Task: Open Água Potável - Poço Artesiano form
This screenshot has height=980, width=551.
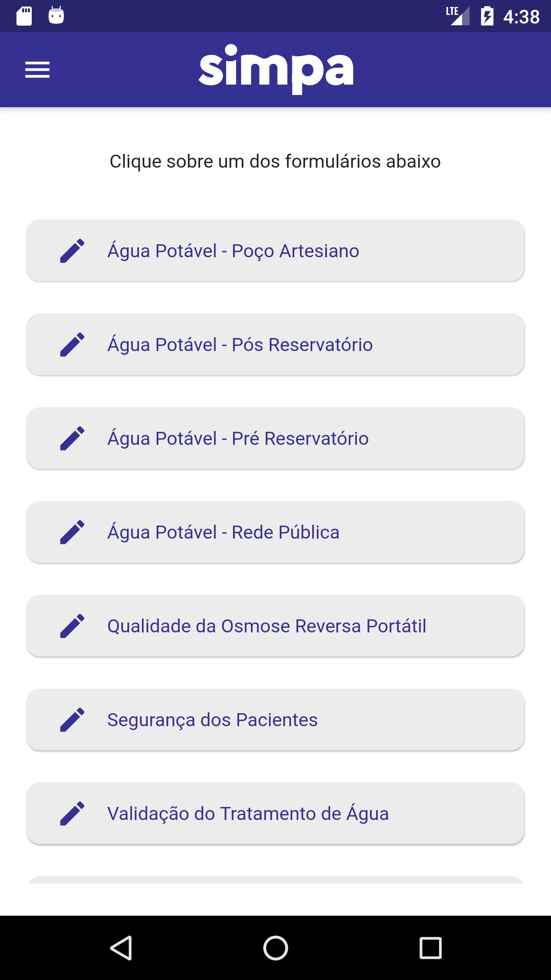Action: tap(275, 251)
